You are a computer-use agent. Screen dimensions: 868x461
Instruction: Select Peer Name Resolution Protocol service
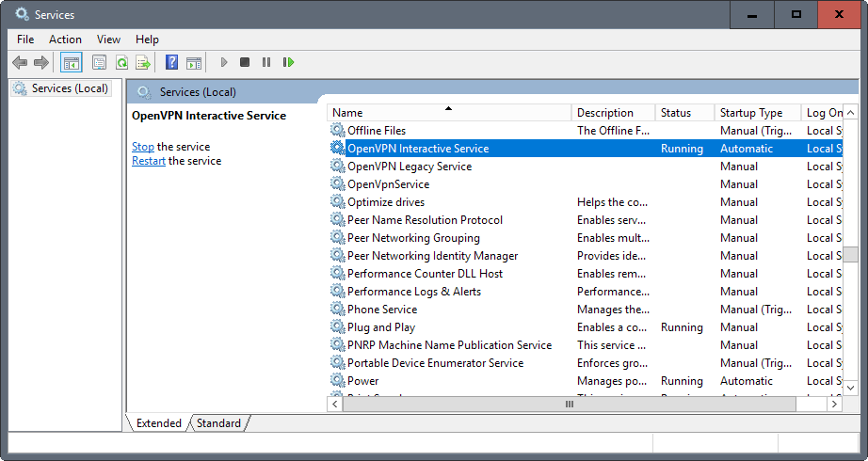coord(425,220)
